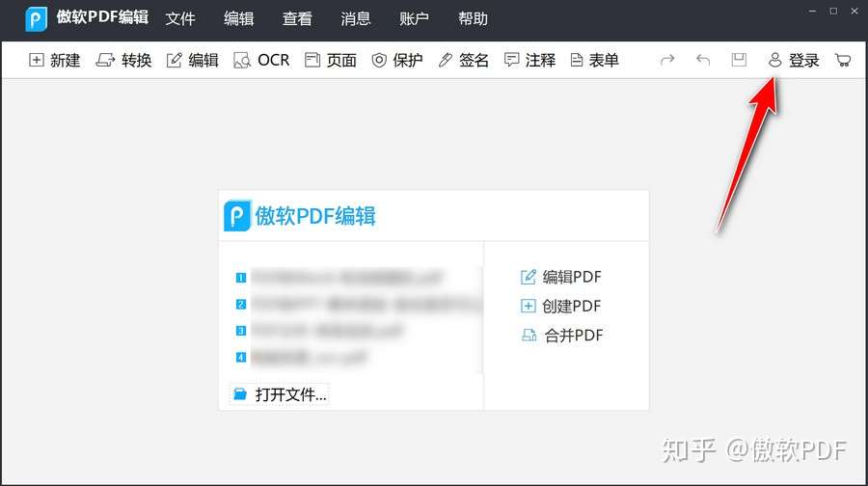Screen dimensions: 868x486
Task: Open the 文件 menu
Action: [180, 19]
